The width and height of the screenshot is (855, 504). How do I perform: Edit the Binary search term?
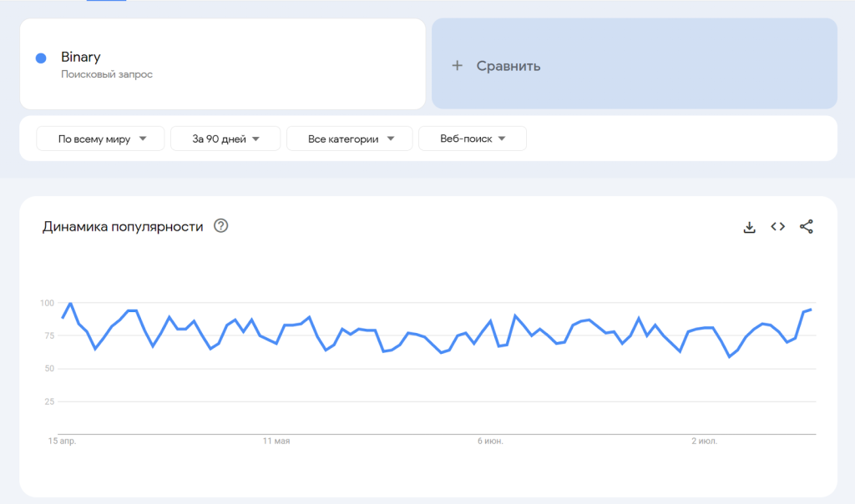(x=81, y=58)
